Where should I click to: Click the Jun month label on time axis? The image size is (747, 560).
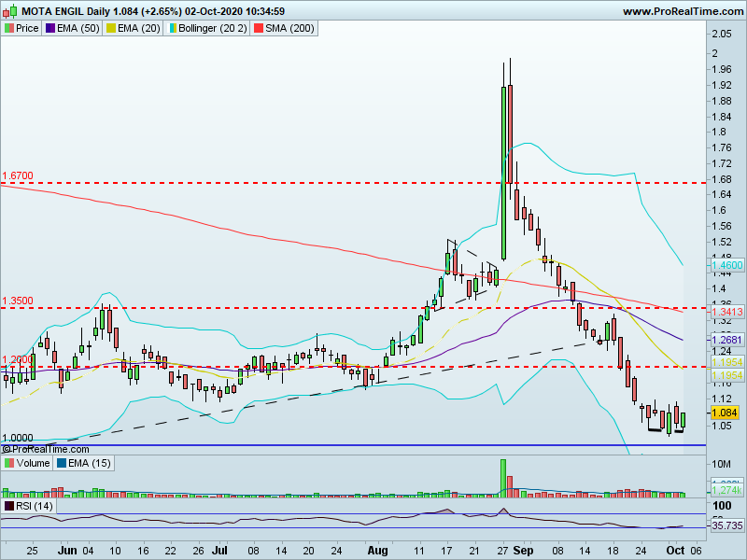[67, 551]
